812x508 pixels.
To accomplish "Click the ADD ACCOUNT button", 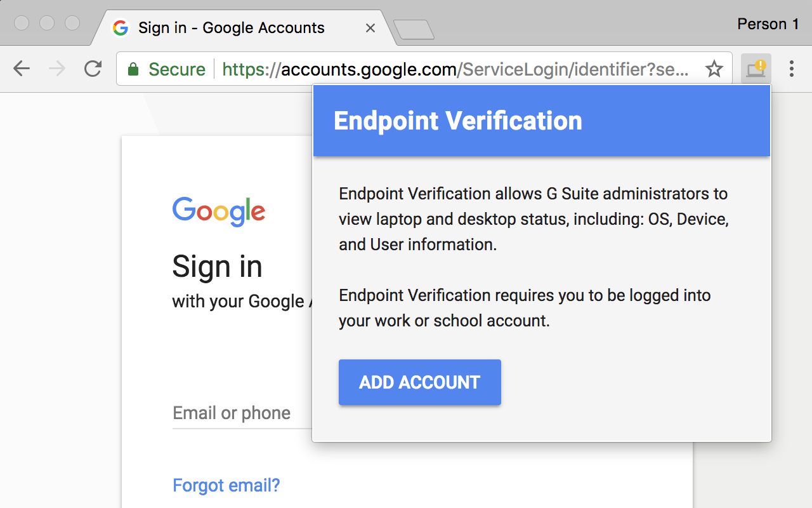I will (x=419, y=382).
